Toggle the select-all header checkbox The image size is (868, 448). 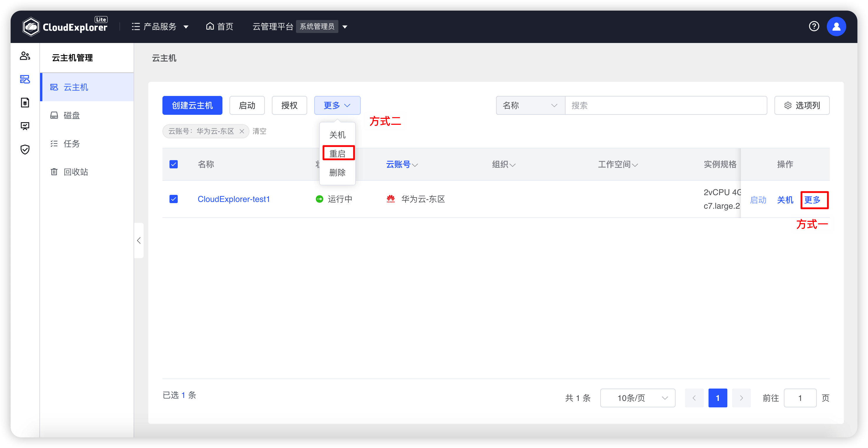click(174, 164)
